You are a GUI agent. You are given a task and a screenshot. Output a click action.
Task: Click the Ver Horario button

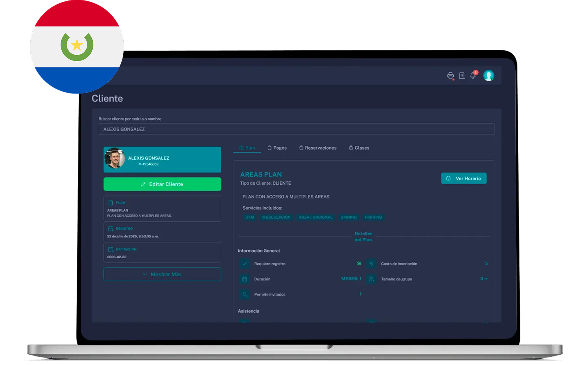(463, 179)
